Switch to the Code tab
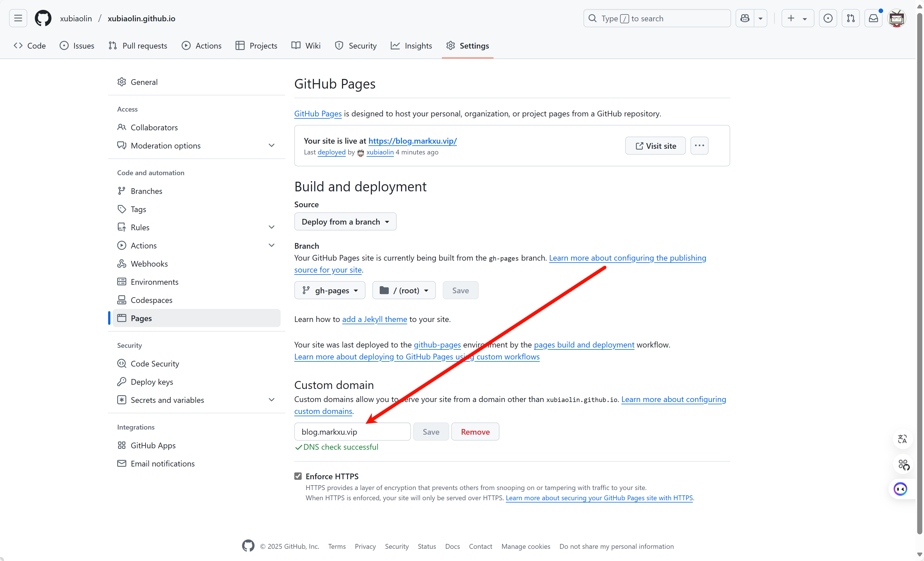 30,45
